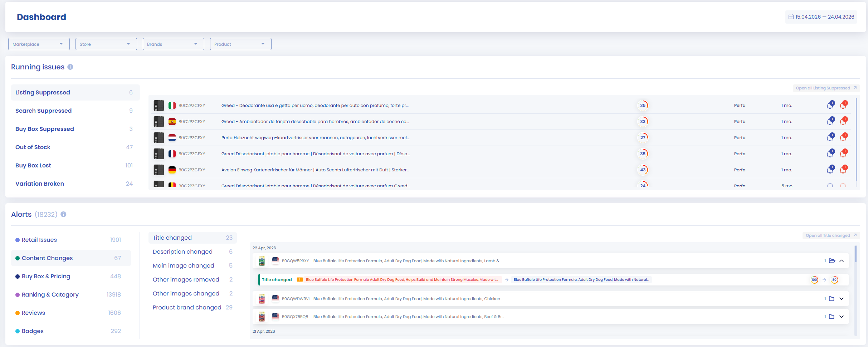Click the info icon next to Alerts count
The image size is (868, 347).
[63, 214]
